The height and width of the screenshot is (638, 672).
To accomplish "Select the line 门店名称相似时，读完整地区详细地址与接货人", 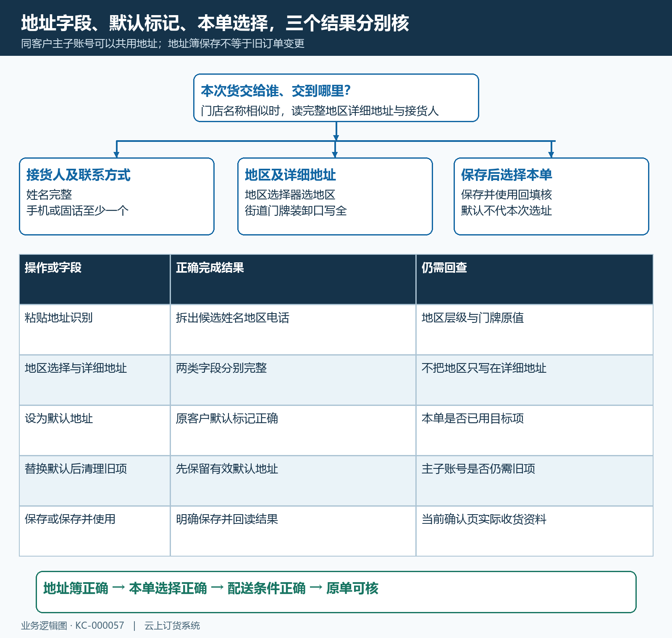I will 320,111.
